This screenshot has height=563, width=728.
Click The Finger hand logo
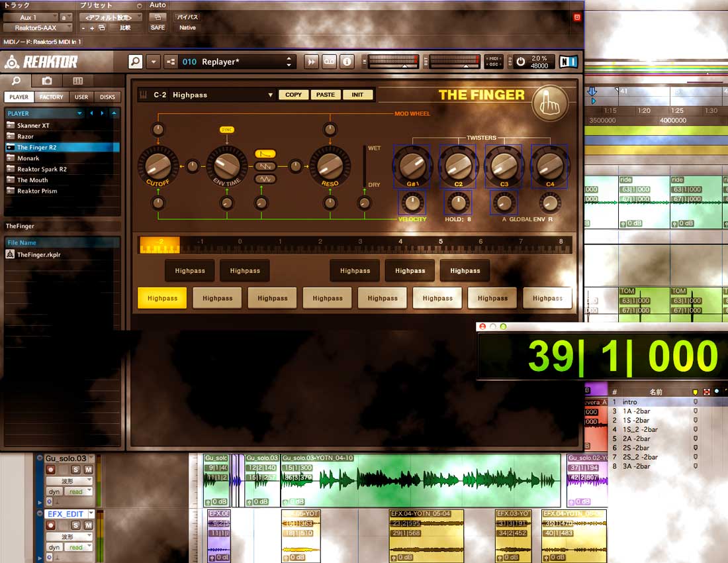click(550, 103)
